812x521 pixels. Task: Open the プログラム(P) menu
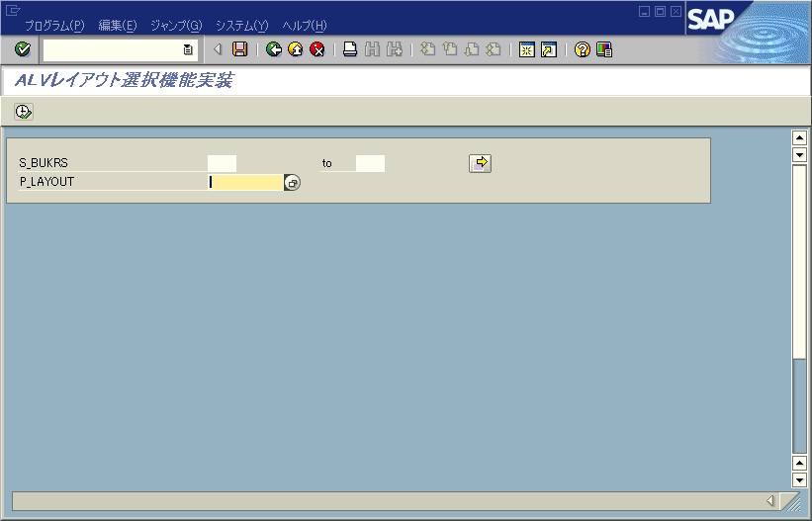pyautogui.click(x=54, y=26)
